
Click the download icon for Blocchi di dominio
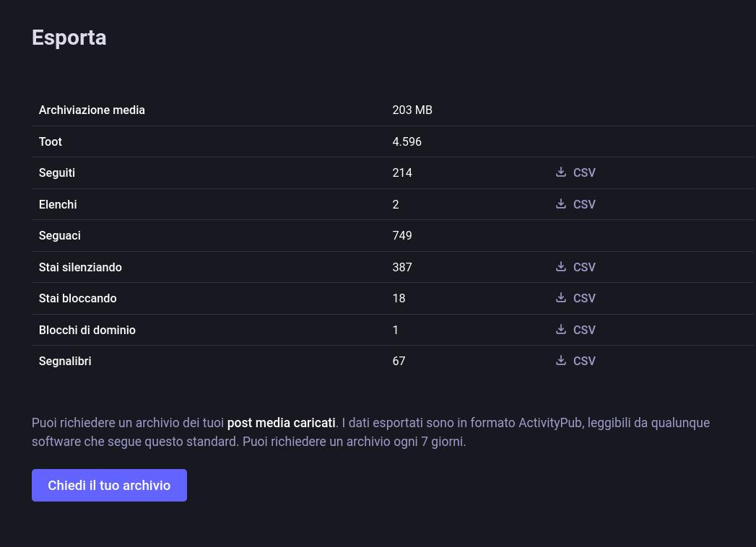560,330
